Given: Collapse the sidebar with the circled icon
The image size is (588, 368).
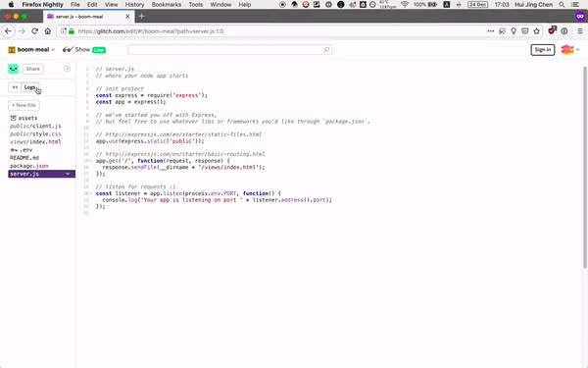Looking at the screenshot, I should 67,69.
